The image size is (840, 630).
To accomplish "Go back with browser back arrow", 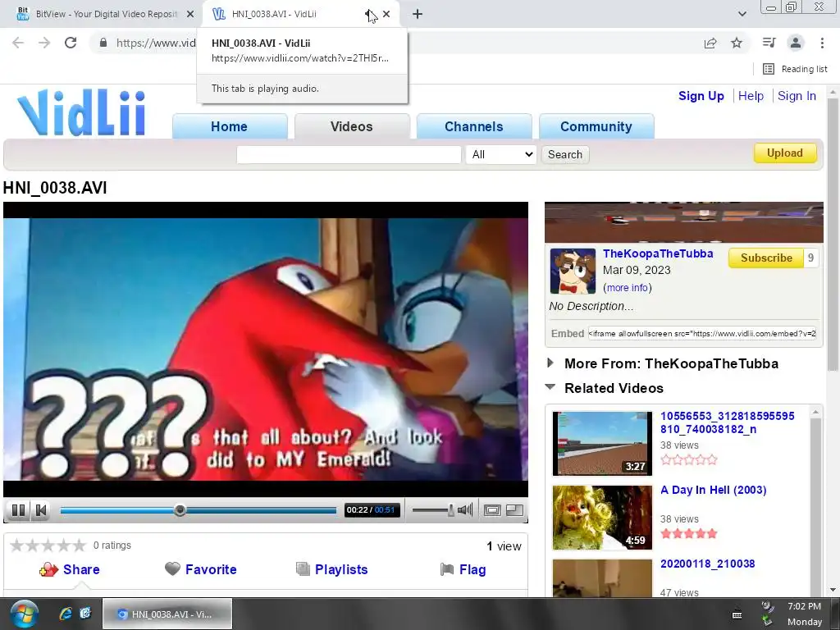I will (x=18, y=43).
